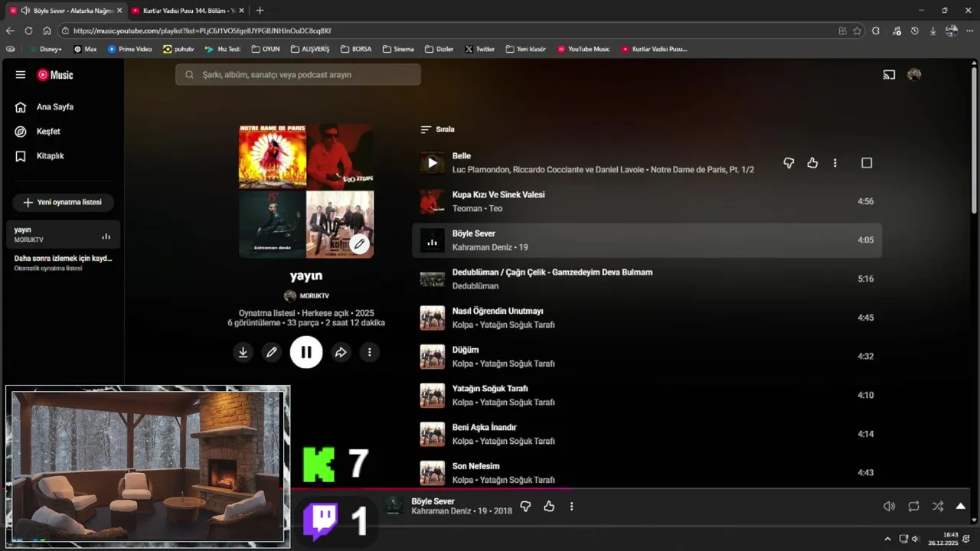
Task: Click thumbnail of Kupa Kızı Ve Sinek Valesi
Action: (432, 201)
